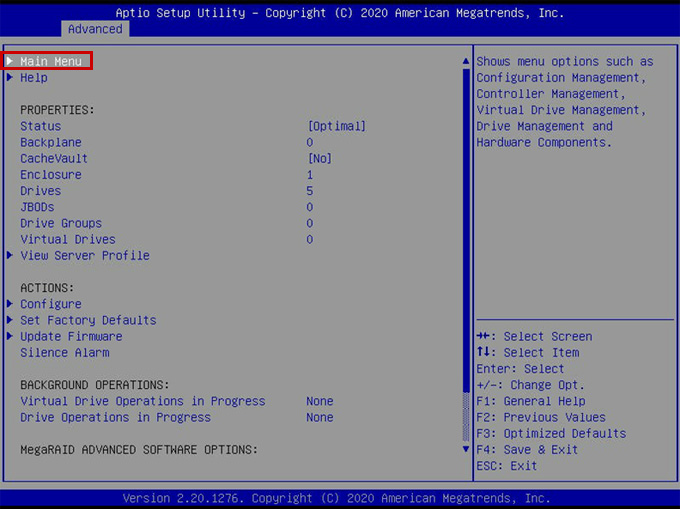680x509 pixels.
Task: Select the Silence Alarm action
Action: [x=65, y=353]
